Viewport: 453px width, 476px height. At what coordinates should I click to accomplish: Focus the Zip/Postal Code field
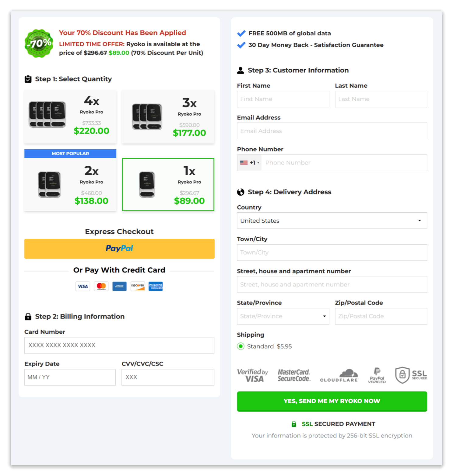(x=381, y=316)
